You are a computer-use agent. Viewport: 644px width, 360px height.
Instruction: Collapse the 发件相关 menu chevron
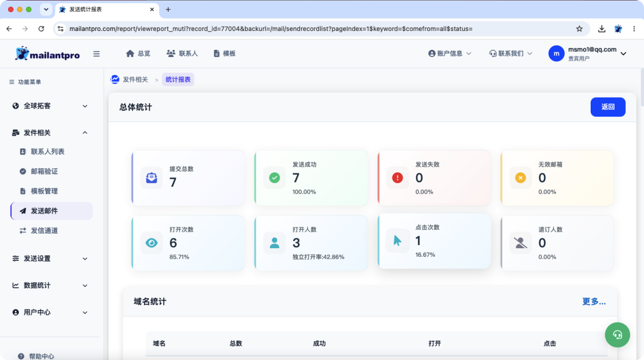coord(85,133)
